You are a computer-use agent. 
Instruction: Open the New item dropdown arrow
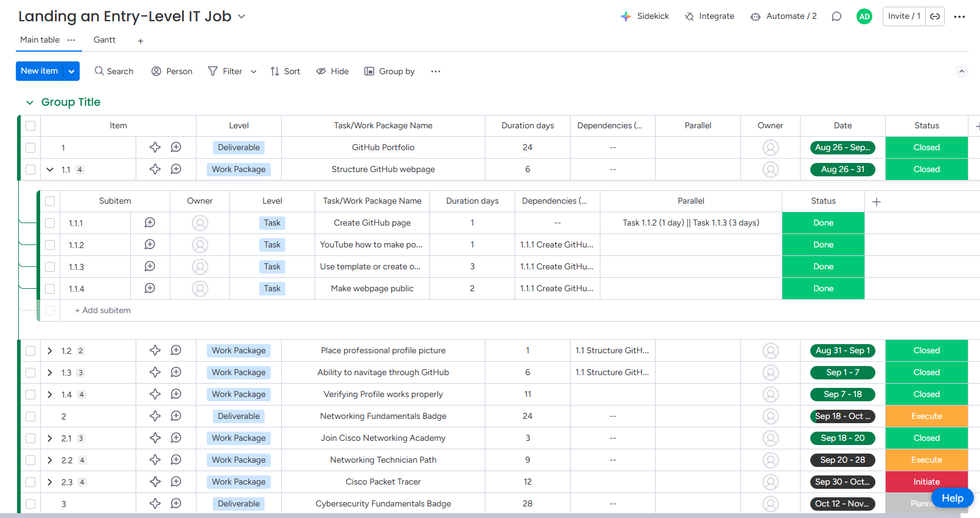(x=72, y=71)
